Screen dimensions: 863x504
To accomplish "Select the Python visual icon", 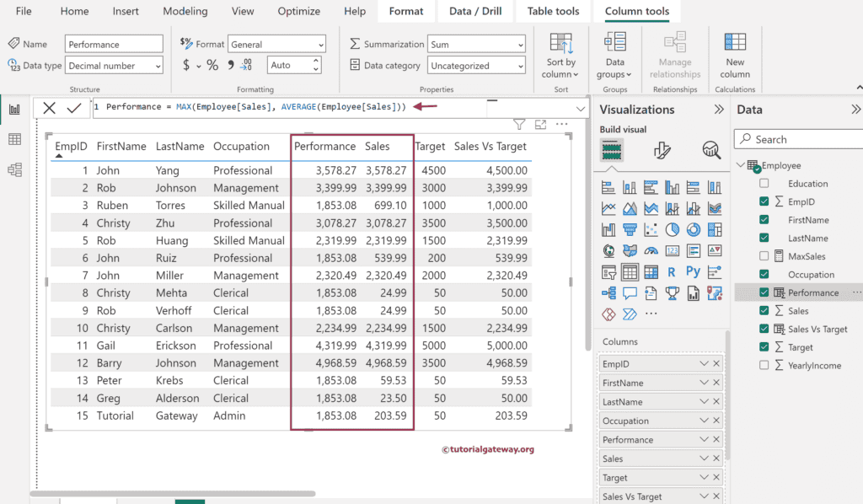I will tap(693, 271).
